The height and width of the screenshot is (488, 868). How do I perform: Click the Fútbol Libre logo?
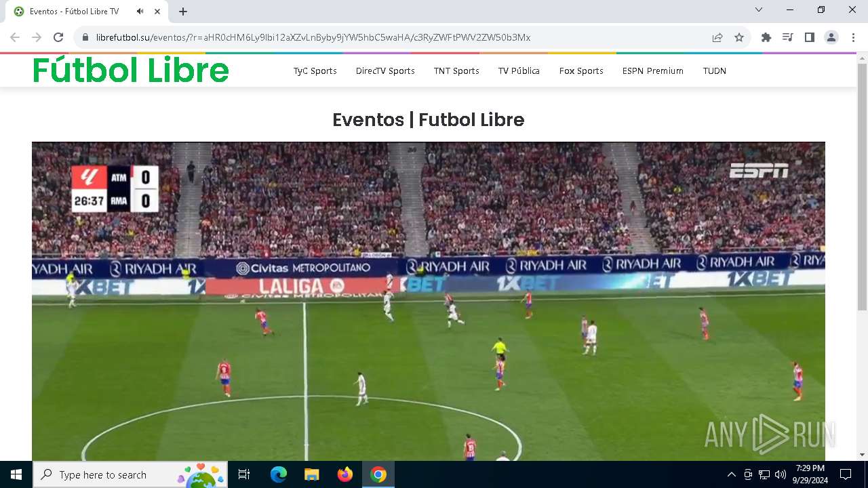131,70
